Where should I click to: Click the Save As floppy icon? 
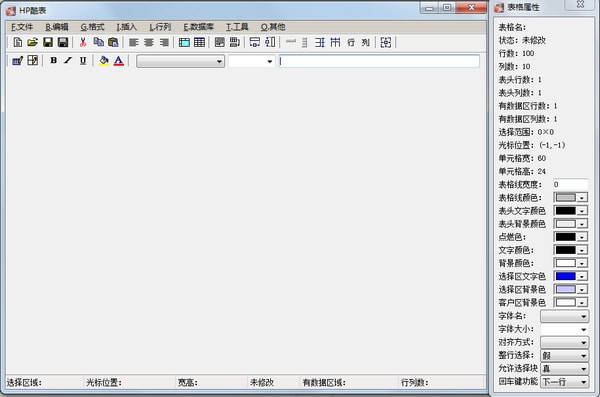[x=63, y=42]
